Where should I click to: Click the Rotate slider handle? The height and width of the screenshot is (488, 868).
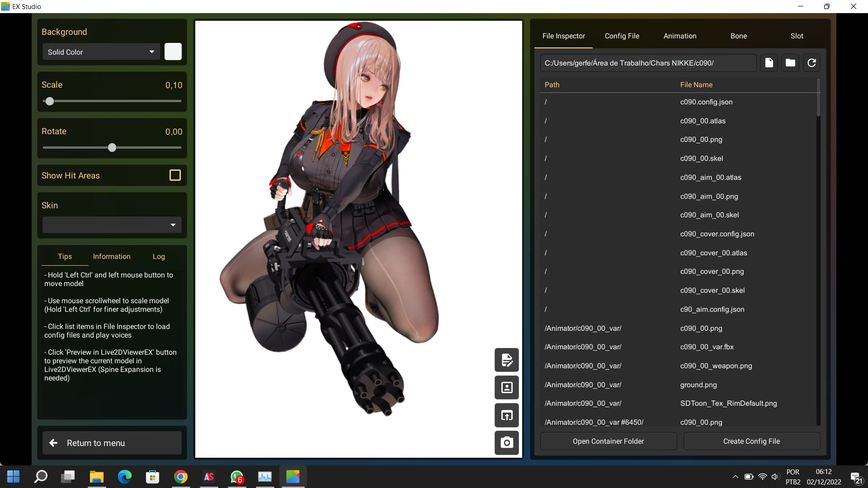click(112, 147)
